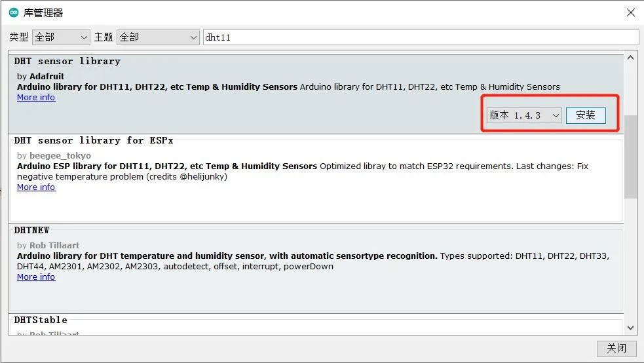Click the 关闭 close button
The image size is (644, 363).
coord(616,348)
